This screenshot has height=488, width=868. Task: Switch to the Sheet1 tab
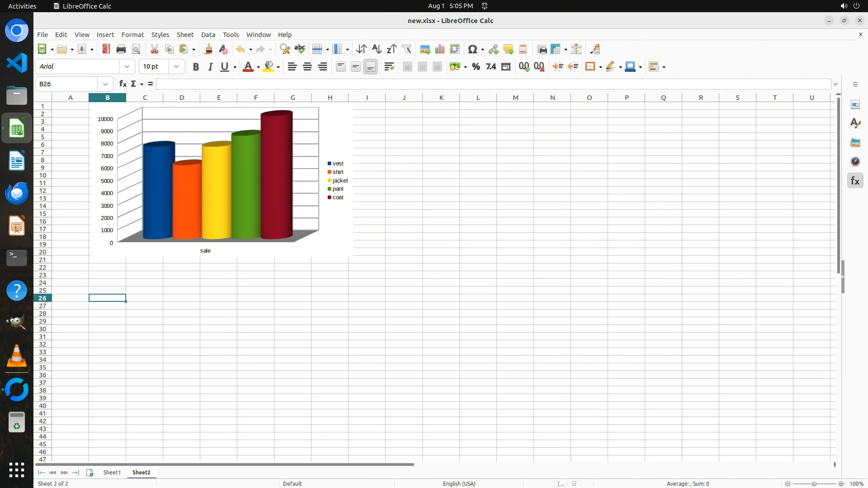112,472
